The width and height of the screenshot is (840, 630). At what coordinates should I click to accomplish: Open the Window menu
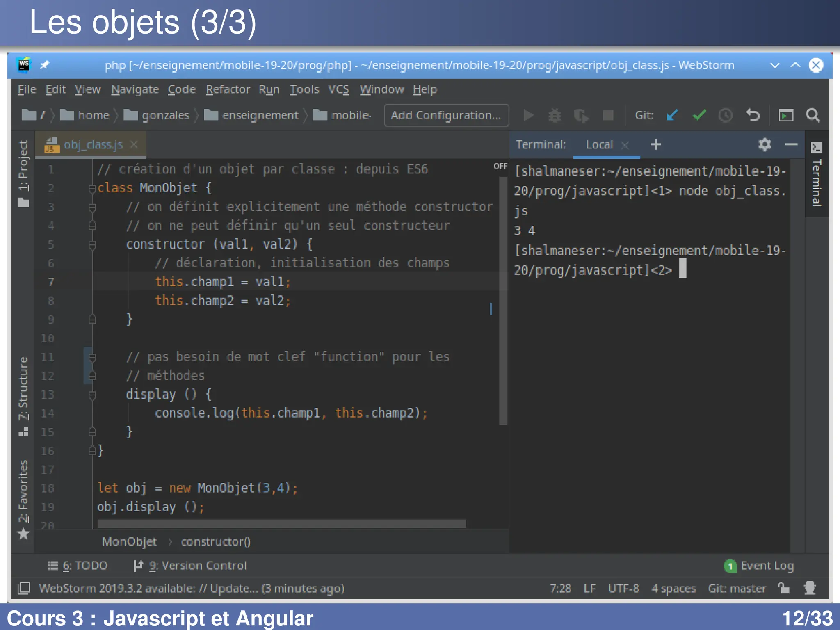click(382, 89)
